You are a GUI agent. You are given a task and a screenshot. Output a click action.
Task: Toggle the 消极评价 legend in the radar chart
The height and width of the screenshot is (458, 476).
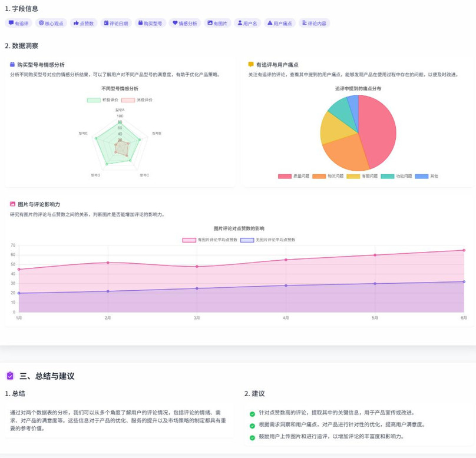[137, 100]
